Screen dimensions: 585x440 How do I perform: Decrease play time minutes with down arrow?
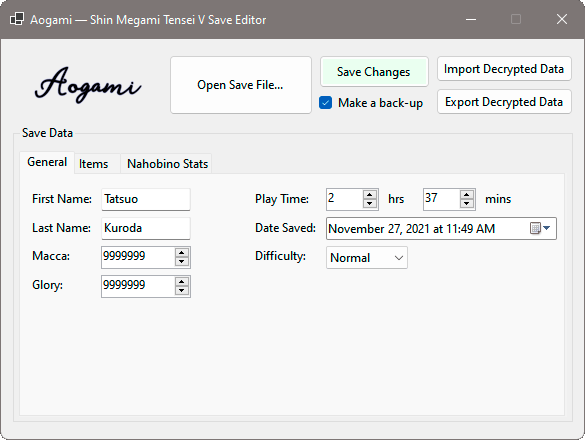coord(466,204)
